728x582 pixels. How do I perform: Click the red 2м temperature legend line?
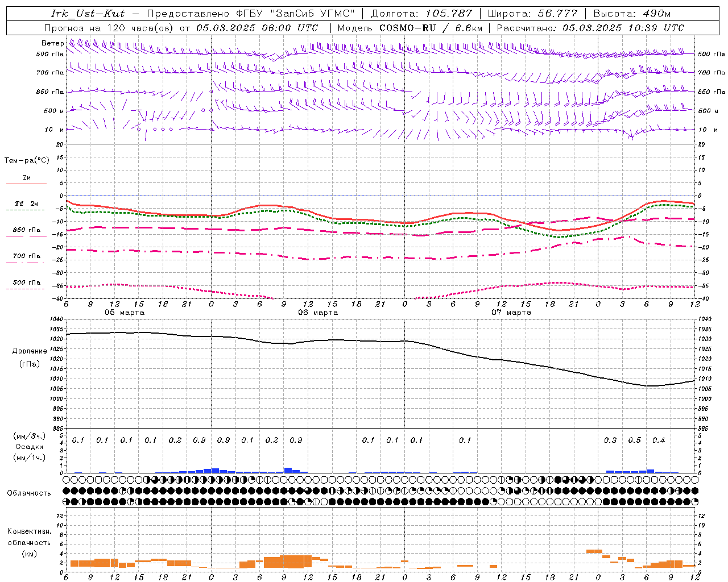26,184
